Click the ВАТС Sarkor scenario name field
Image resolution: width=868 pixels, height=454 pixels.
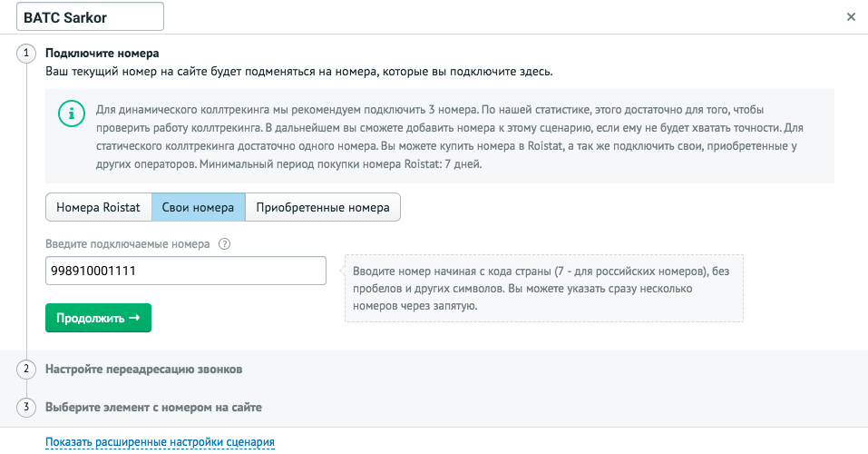click(x=90, y=17)
